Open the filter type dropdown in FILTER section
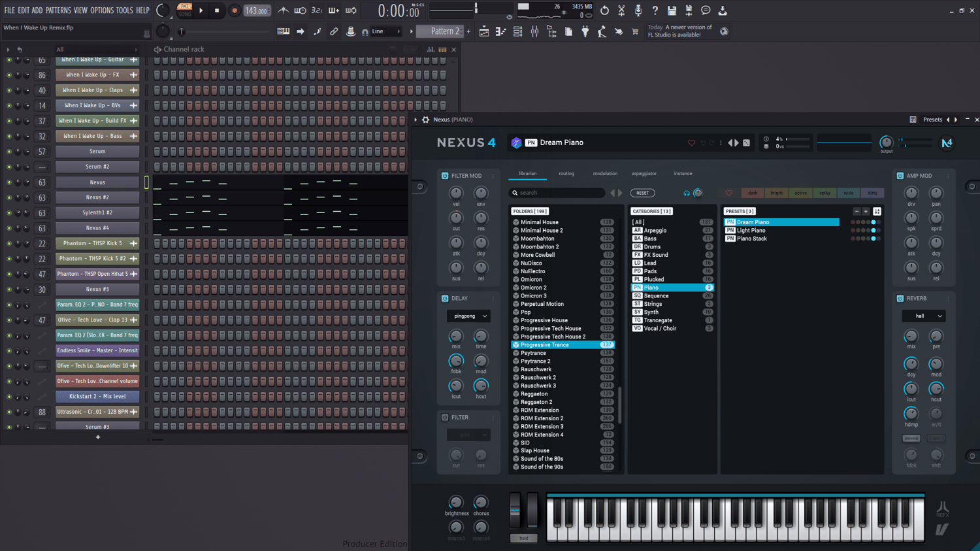Viewport: 980px width, 551px height. point(468,435)
